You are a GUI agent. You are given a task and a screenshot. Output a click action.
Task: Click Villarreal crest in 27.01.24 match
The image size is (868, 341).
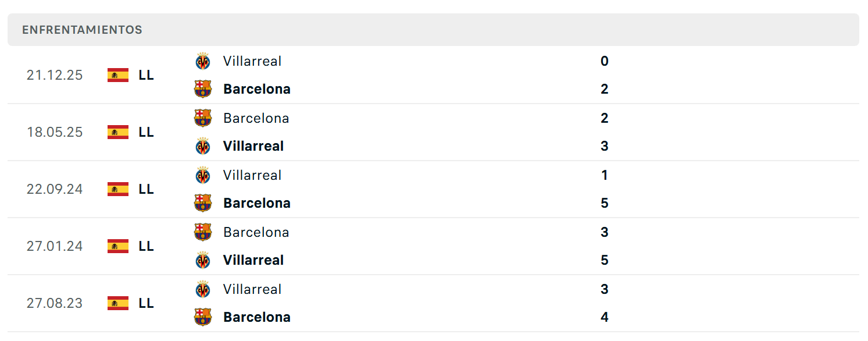(203, 260)
